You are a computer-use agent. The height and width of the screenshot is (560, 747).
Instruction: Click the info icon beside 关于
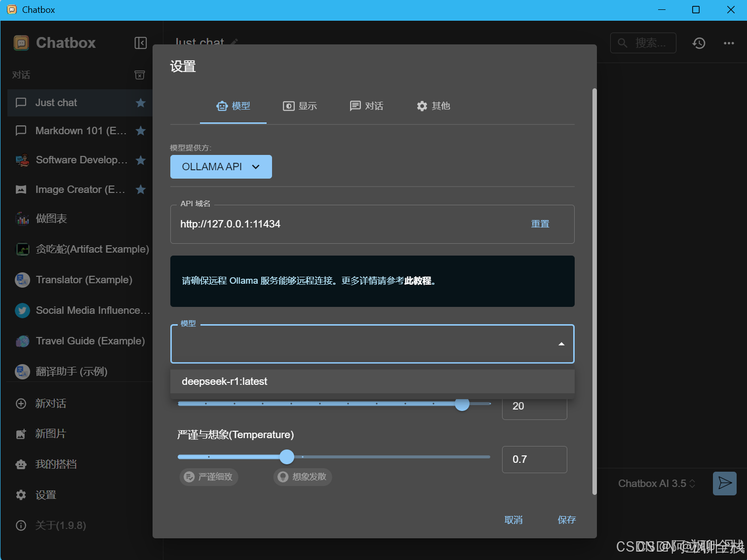click(21, 525)
